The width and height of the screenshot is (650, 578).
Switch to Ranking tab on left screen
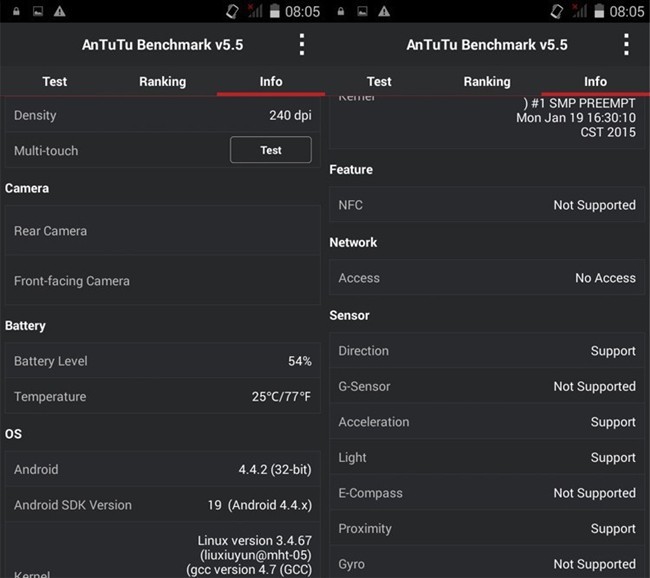(x=162, y=81)
